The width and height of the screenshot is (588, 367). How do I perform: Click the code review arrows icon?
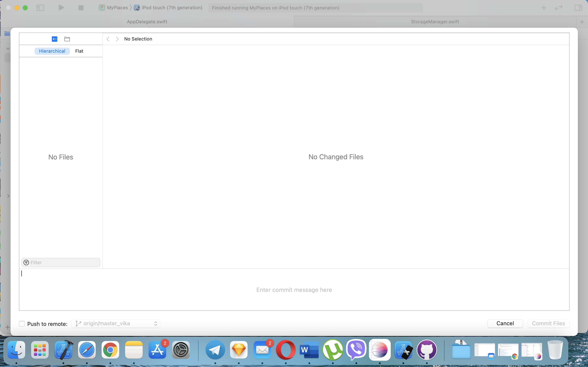558,8
